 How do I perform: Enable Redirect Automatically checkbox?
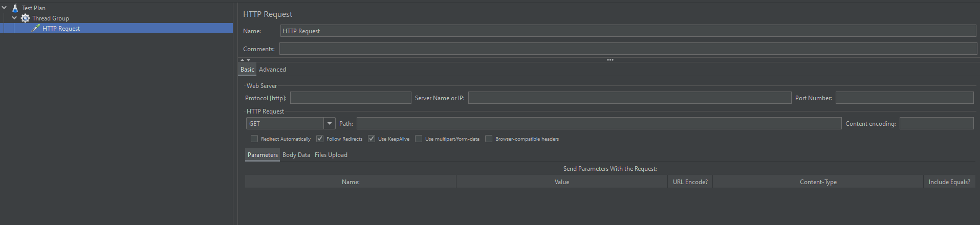tap(254, 139)
